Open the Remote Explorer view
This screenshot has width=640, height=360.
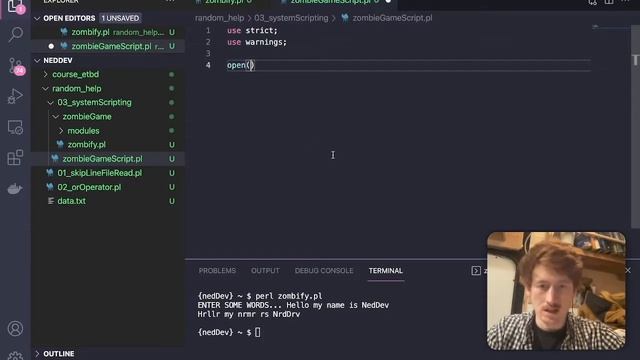point(15,128)
